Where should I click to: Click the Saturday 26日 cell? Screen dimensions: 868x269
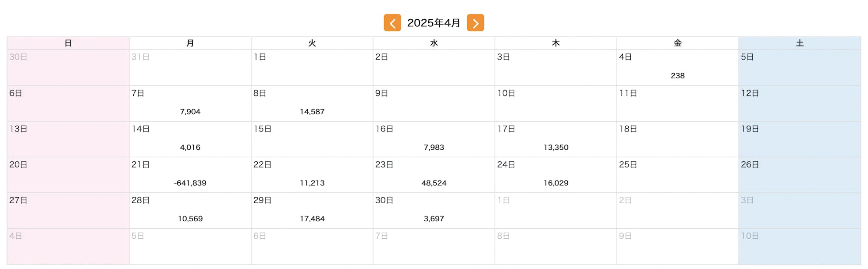(800, 175)
